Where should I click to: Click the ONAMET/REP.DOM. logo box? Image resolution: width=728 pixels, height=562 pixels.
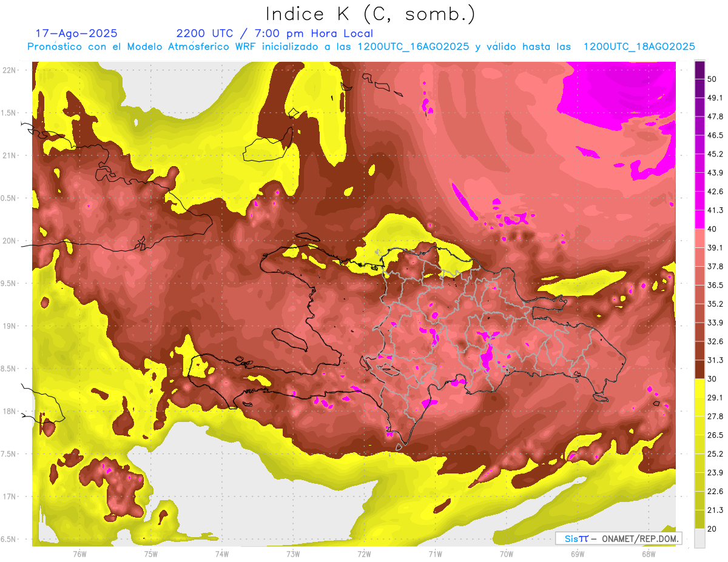pyautogui.click(x=618, y=538)
